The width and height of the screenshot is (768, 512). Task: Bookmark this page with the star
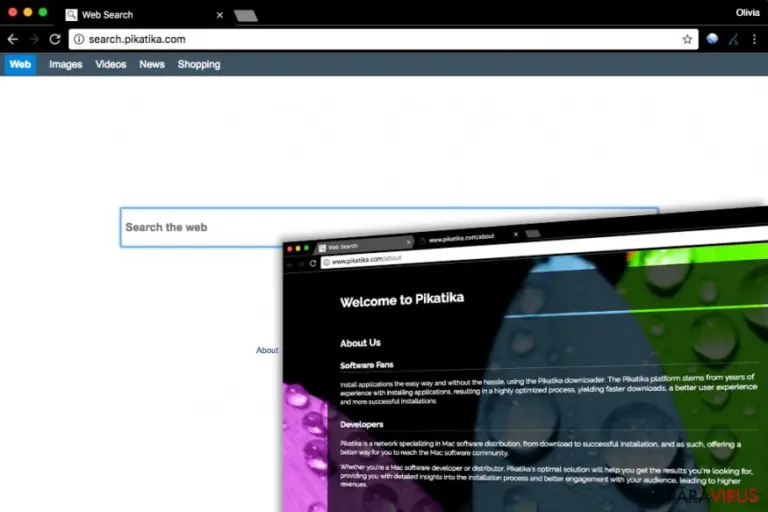pos(687,39)
